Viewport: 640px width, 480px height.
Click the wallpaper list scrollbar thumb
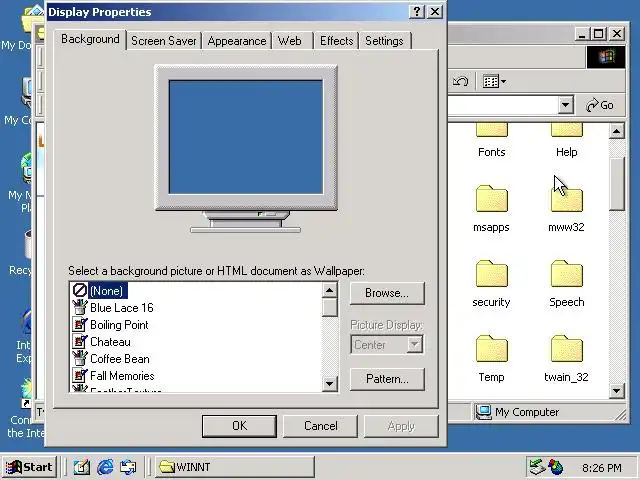(329, 307)
